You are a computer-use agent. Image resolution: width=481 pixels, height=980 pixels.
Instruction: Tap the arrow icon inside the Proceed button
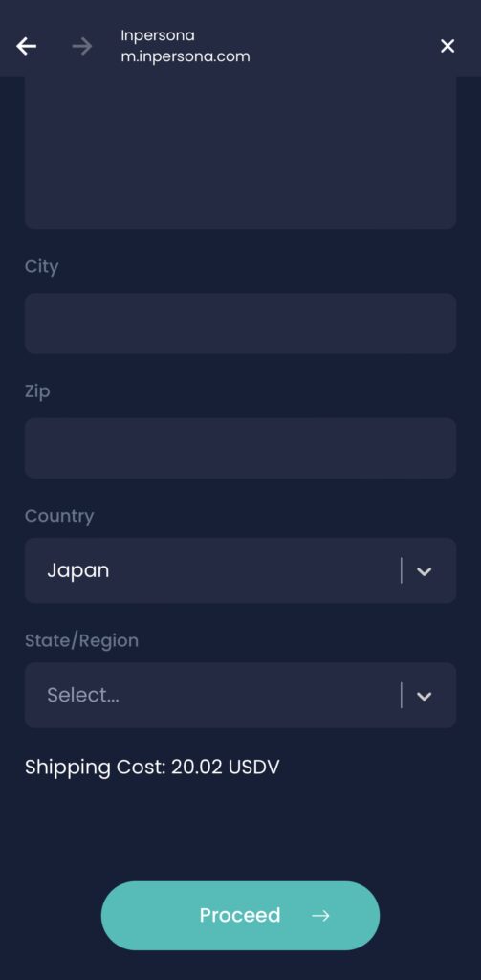320,916
